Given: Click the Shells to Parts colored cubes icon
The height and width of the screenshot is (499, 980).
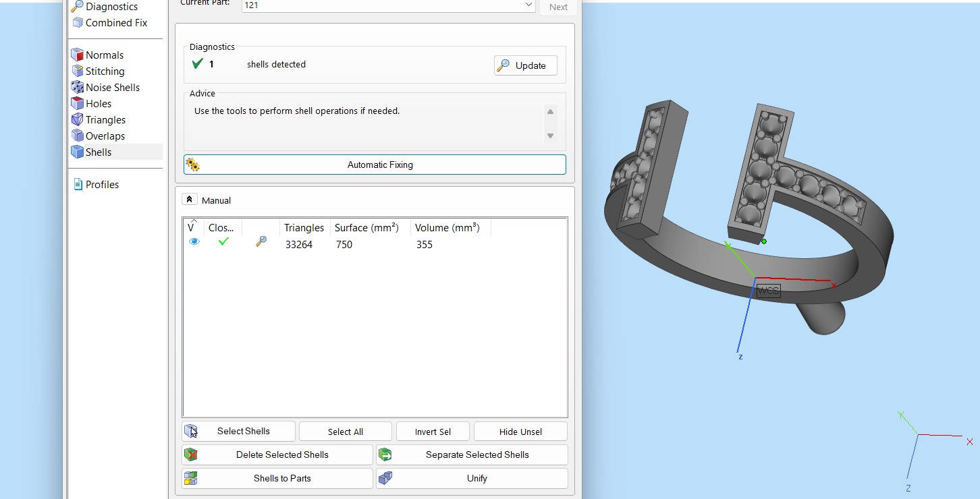Looking at the screenshot, I should 191,478.
